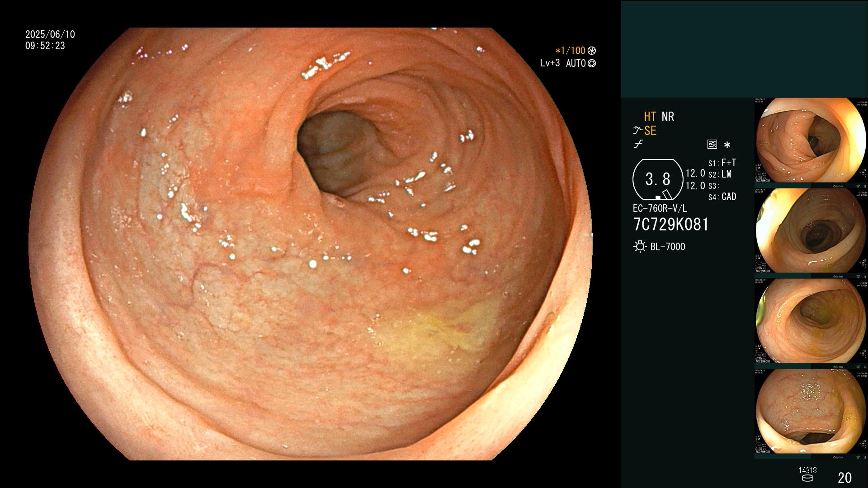Open captured thumbnail number 18
This screenshot has width=868, height=488.
click(x=811, y=233)
